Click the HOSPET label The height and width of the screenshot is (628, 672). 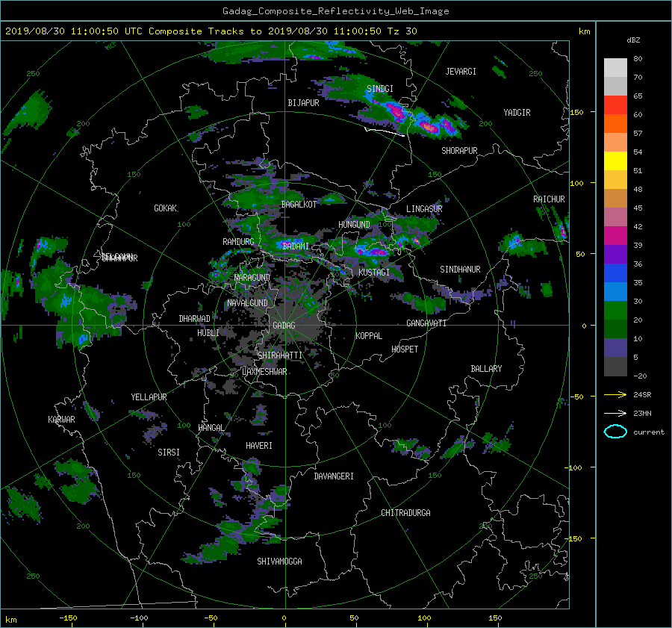click(405, 349)
